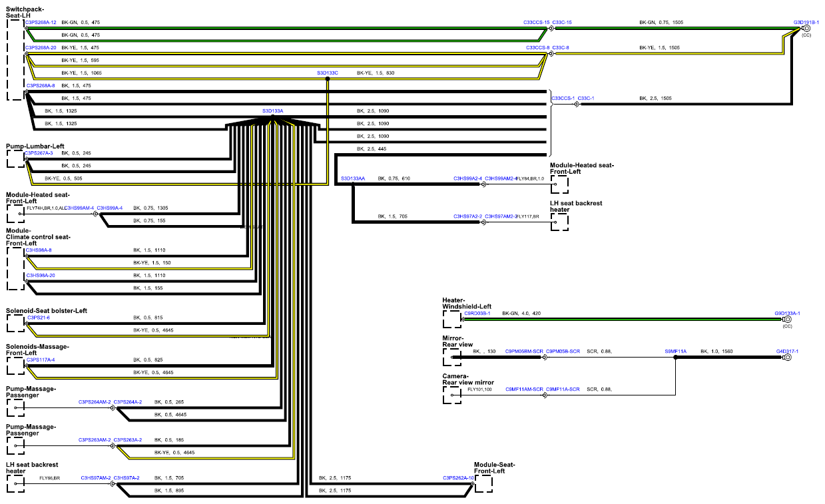Click the Pump-Lumbar-Left component label

click(35, 145)
